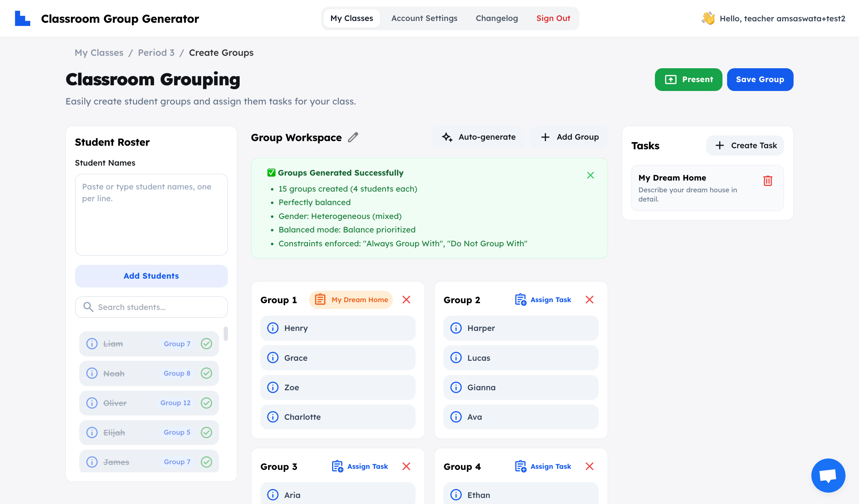Screen dimensions: 859x504
Task: Click the Period 3 breadcrumb link
Action: click(156, 53)
